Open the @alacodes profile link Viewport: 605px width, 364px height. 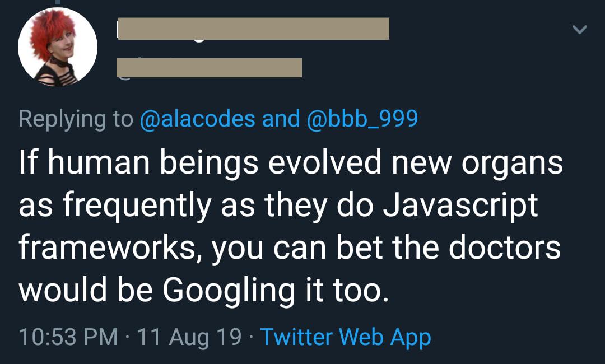[197, 118]
